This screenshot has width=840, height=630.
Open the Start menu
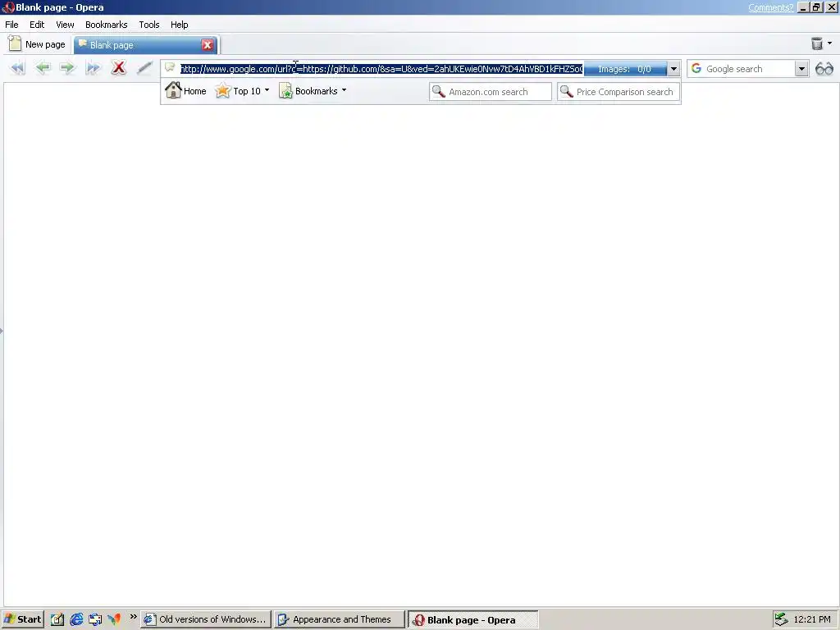tap(22, 619)
